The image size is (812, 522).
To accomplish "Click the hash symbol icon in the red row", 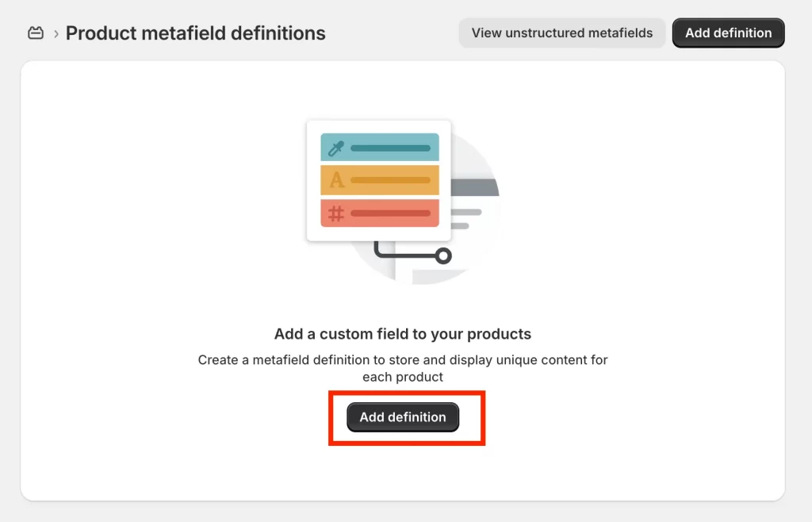I will pyautogui.click(x=336, y=213).
